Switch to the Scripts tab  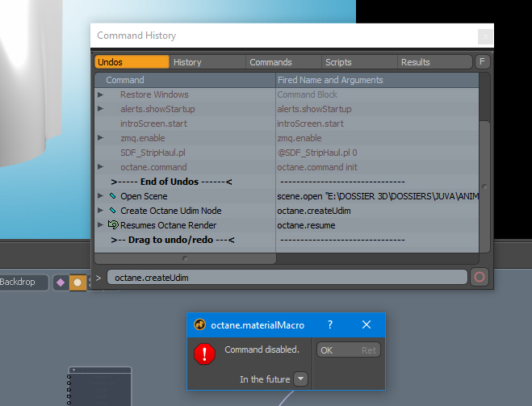click(359, 62)
